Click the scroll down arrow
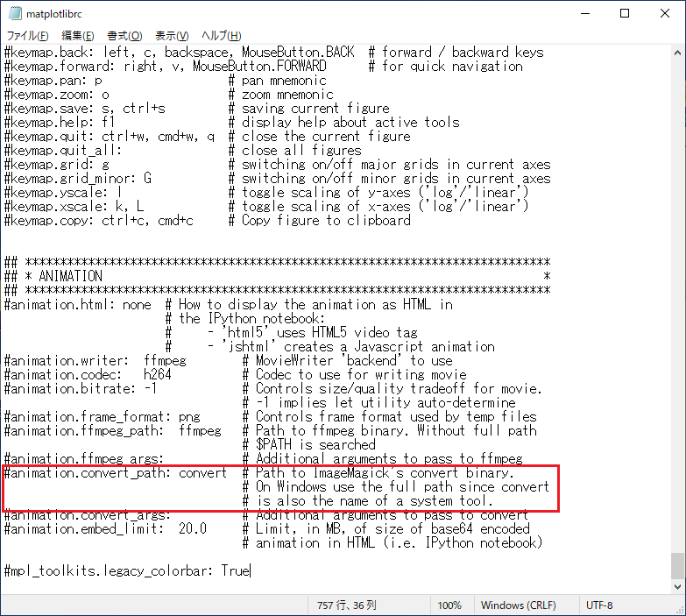 click(677, 587)
